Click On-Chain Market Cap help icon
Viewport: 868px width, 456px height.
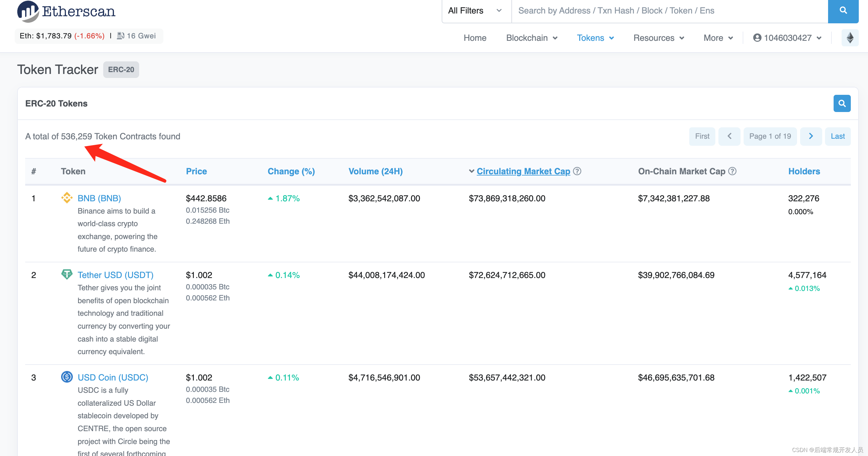[x=732, y=171]
